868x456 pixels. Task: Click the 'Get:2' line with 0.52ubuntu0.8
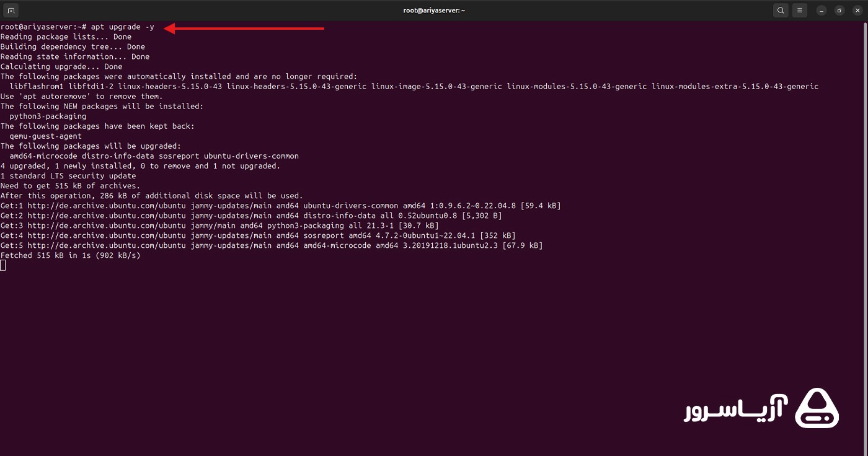click(251, 215)
